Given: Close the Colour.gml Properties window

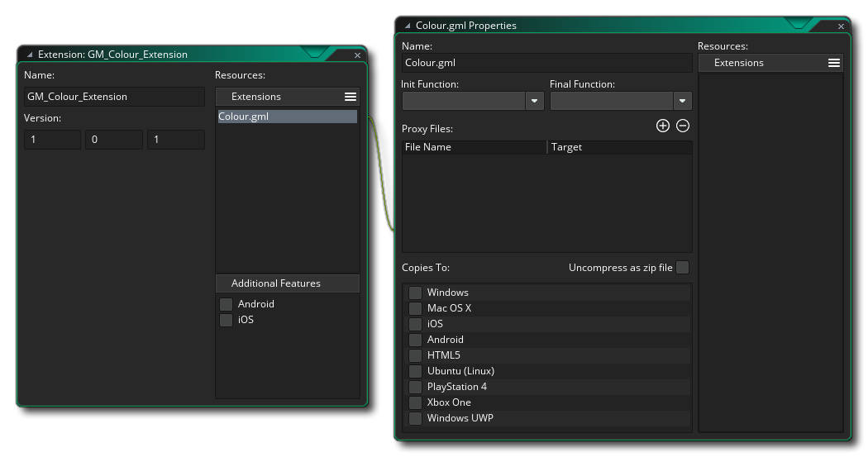Looking at the screenshot, I should pos(841,26).
